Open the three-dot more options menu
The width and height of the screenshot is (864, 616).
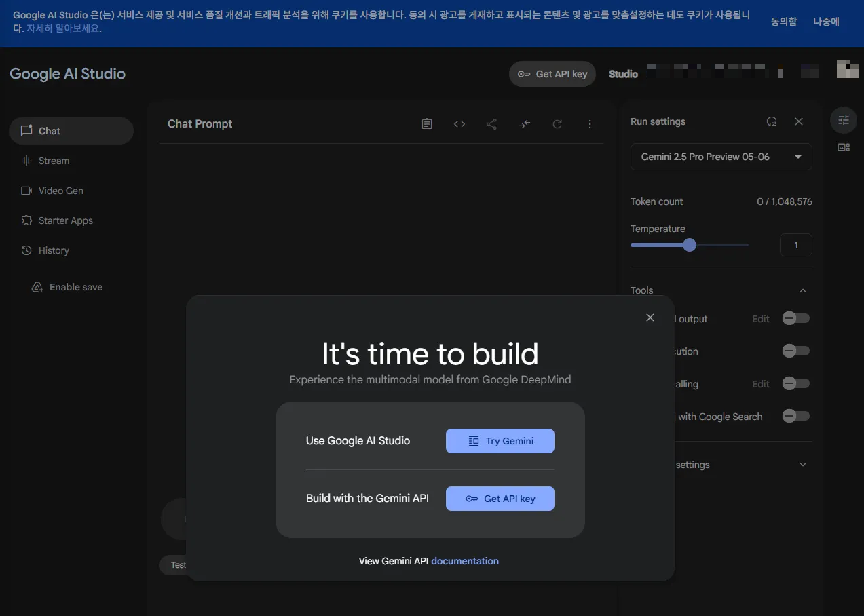pos(590,124)
